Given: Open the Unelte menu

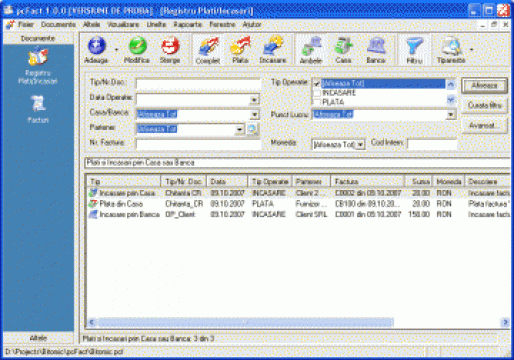Looking at the screenshot, I should pos(156,24).
